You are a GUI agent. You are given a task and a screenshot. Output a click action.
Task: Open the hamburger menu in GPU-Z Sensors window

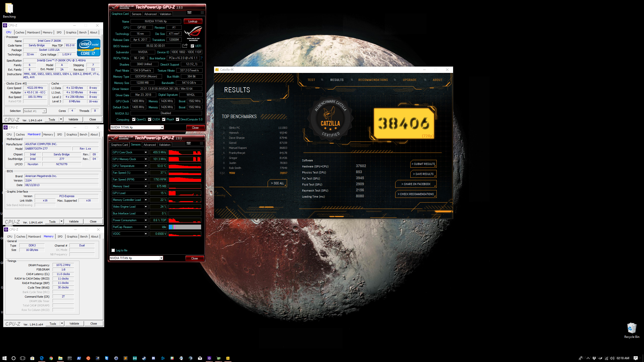click(x=202, y=143)
